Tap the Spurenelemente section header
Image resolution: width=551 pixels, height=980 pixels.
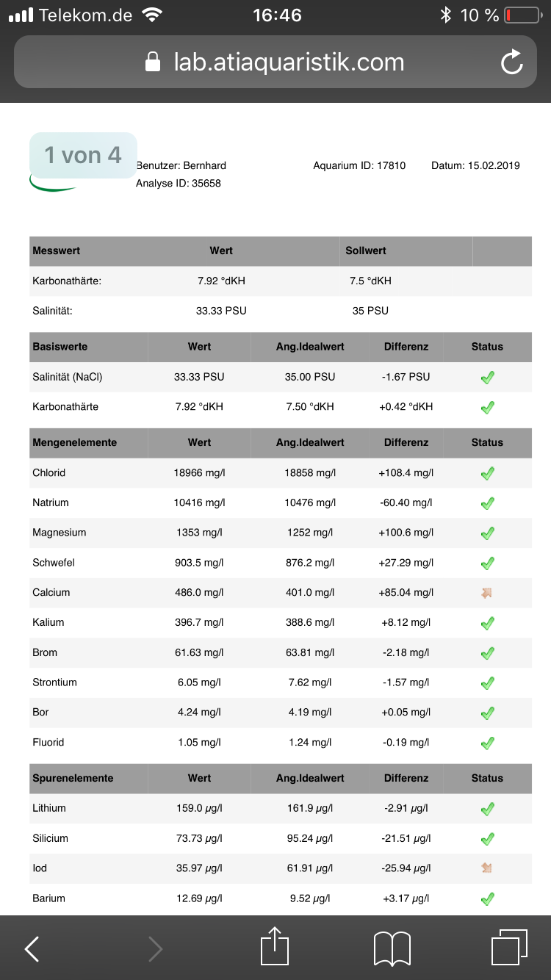pyautogui.click(x=73, y=778)
